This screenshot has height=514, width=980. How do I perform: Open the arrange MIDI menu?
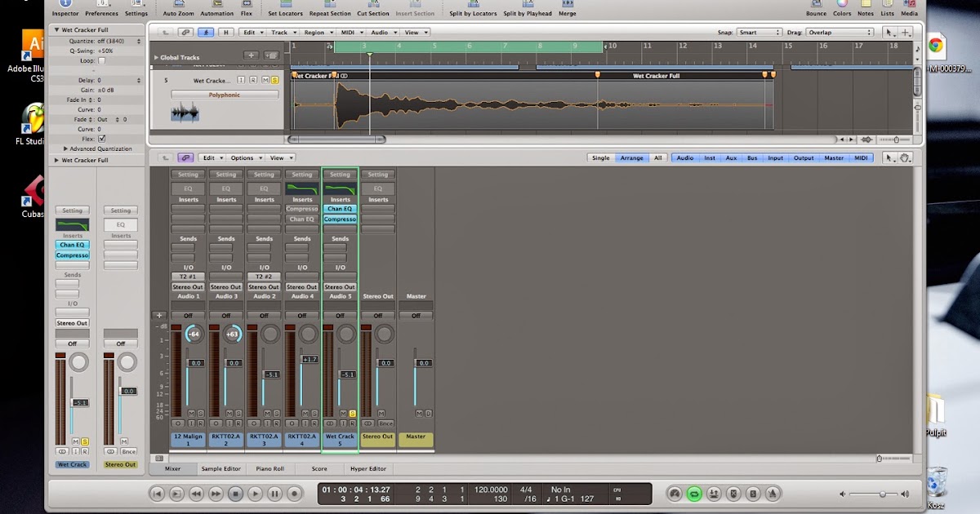[351, 33]
